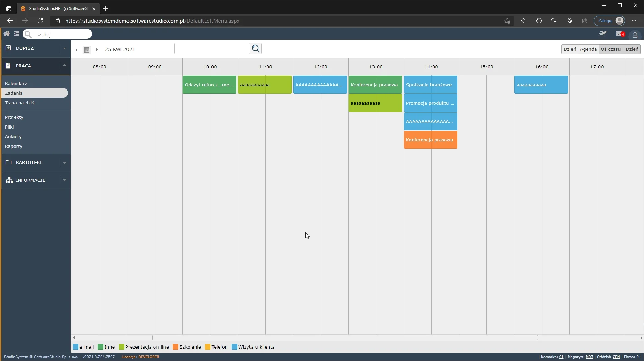Click the airplane icon in the top bar
644x361 pixels.
coord(603,34)
